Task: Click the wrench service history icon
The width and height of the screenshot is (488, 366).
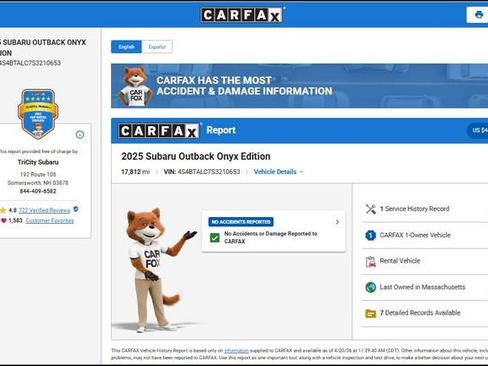Action: [371, 209]
